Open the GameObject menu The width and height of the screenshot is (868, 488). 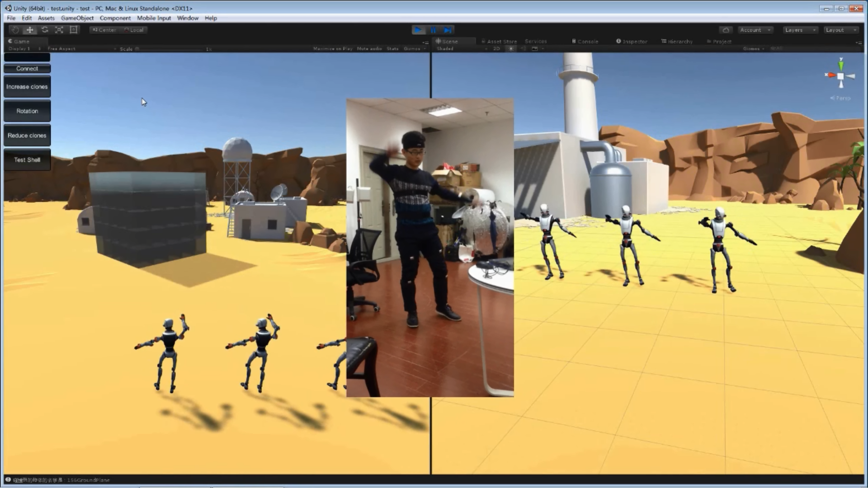(77, 18)
